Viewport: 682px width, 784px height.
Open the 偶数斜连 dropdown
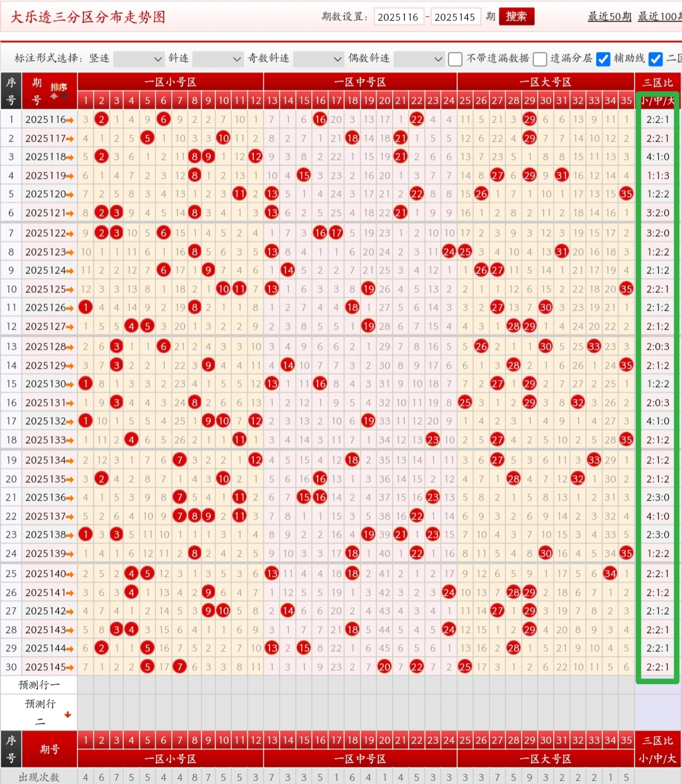pos(419,59)
